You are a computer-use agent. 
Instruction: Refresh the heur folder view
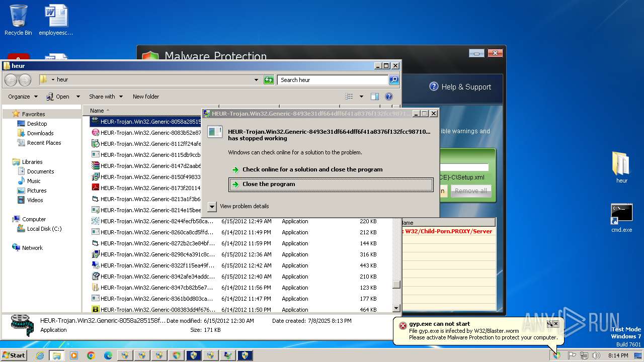269,79
